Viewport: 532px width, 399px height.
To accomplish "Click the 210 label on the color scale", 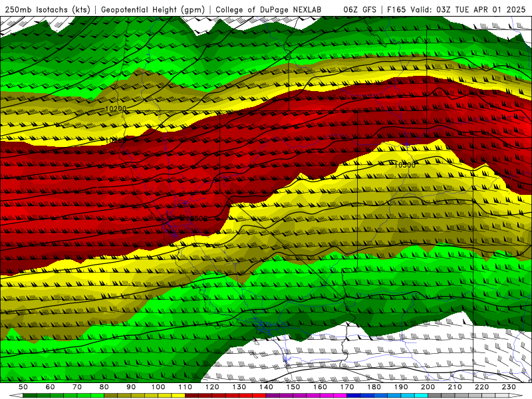I will pyautogui.click(x=455, y=387).
